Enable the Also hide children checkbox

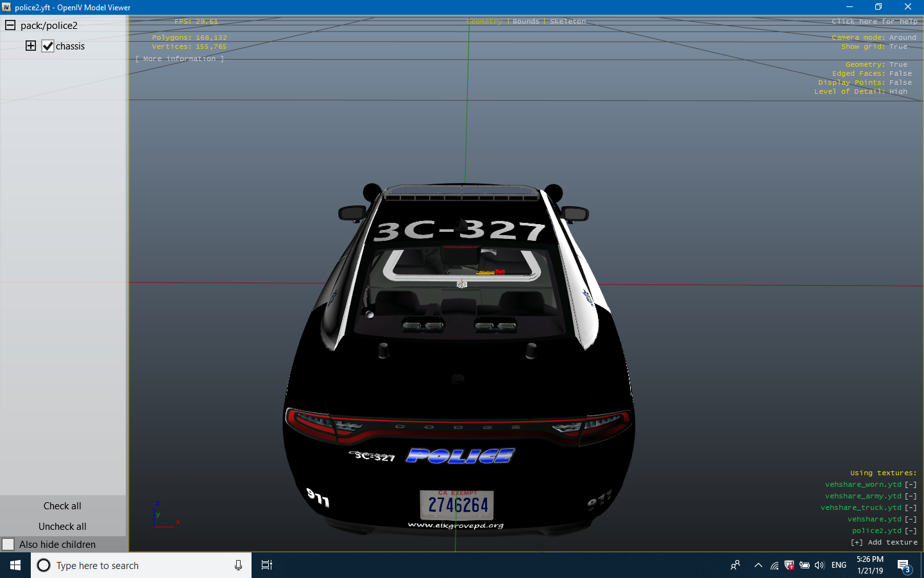[x=8, y=545]
